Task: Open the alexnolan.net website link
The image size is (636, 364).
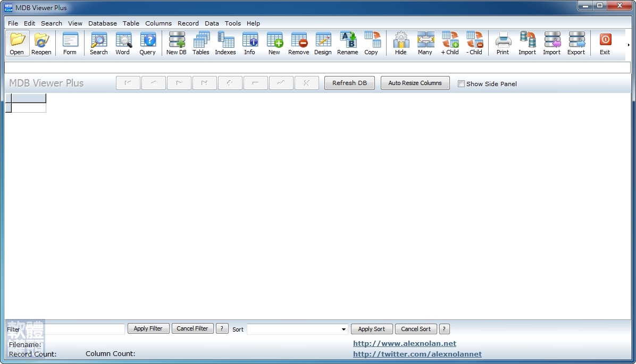Action: 405,343
